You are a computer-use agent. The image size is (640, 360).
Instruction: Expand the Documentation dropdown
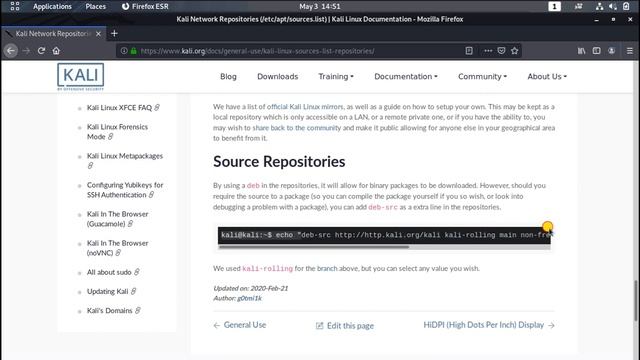(x=406, y=76)
